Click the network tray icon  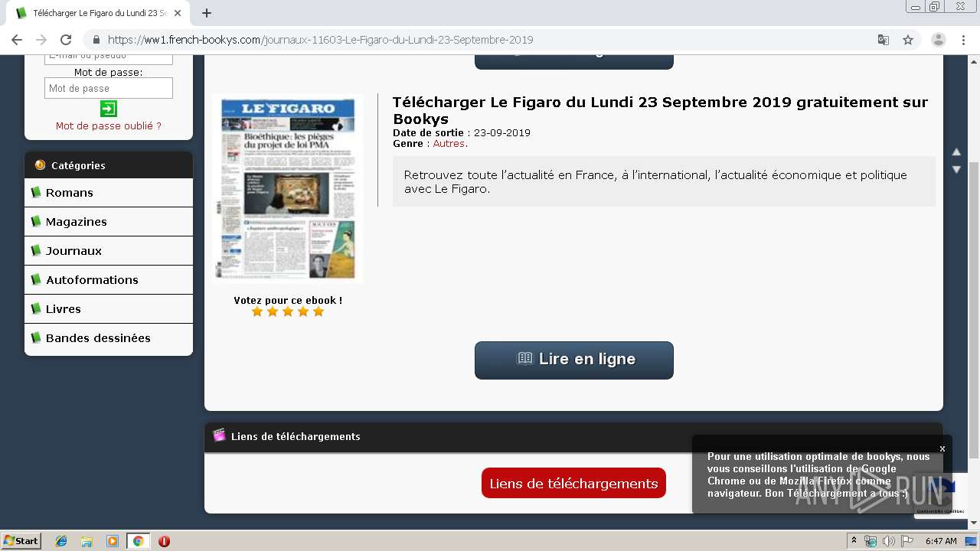[x=871, y=541]
